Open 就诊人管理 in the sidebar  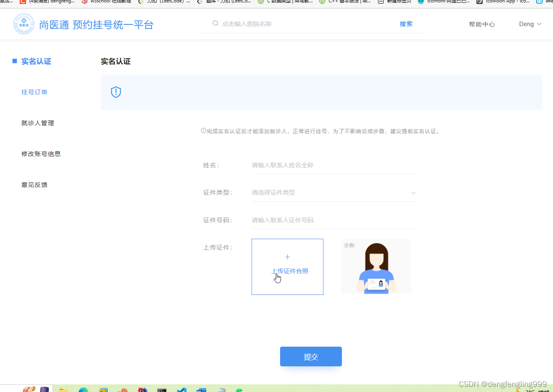[38, 123]
